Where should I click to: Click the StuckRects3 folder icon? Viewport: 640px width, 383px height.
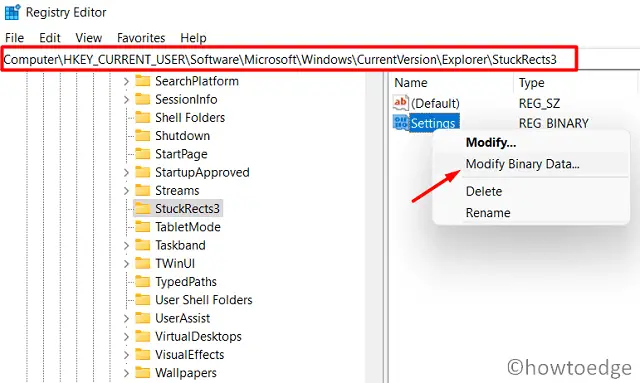point(142,209)
